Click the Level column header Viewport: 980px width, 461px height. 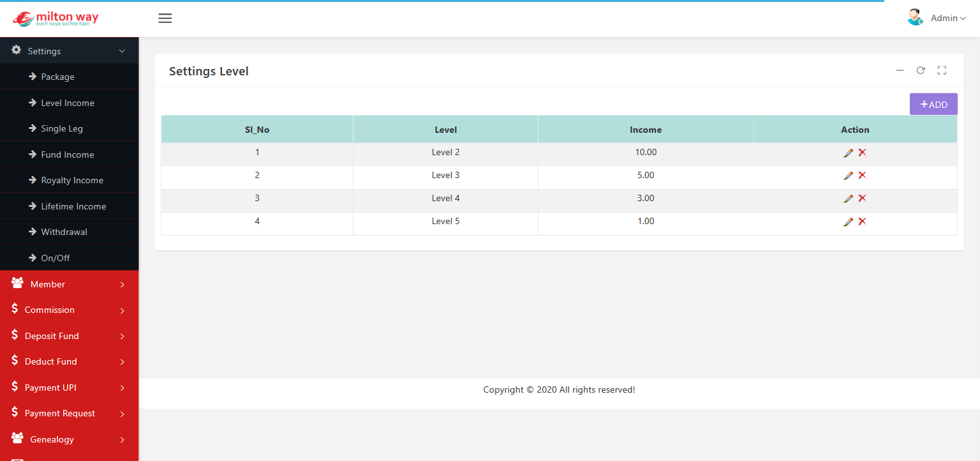click(x=446, y=130)
